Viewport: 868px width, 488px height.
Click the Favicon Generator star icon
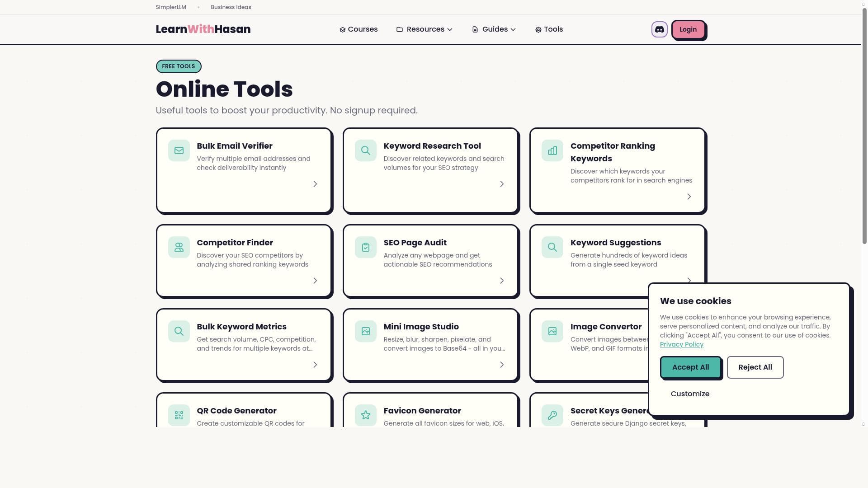366,415
